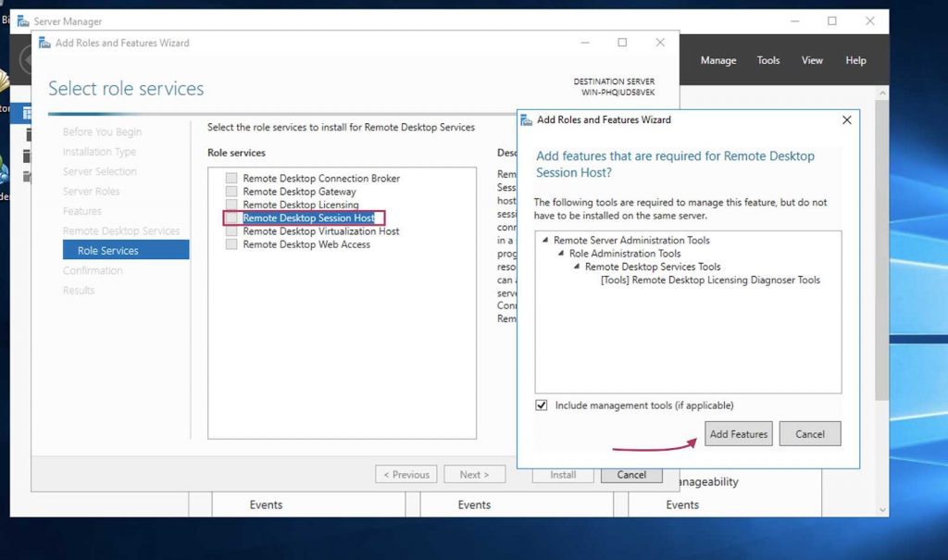Screen dimensions: 948x560
Task: Click the Add Roles wizard window icon
Action: click(x=44, y=43)
